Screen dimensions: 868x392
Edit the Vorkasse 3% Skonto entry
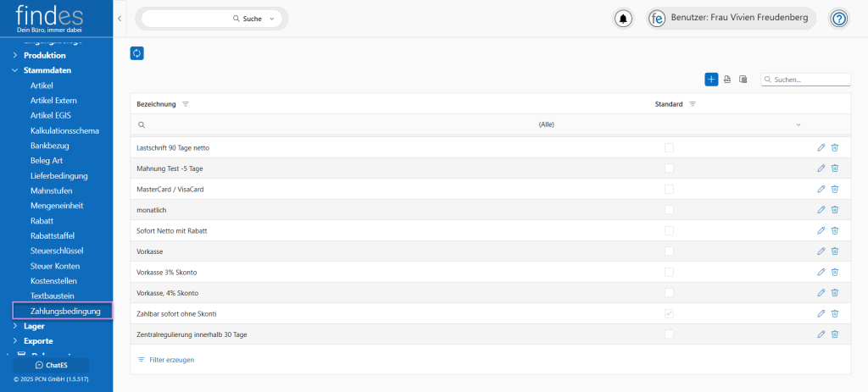821,272
